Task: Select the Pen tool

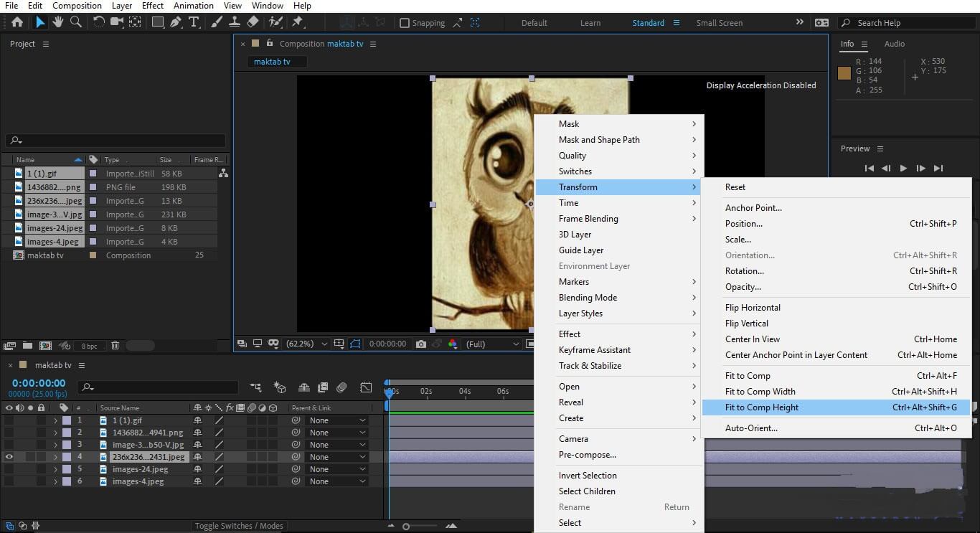Action: (x=176, y=22)
